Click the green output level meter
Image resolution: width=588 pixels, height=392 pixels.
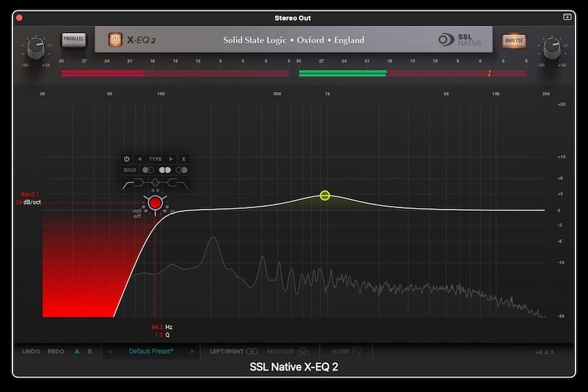(x=343, y=74)
